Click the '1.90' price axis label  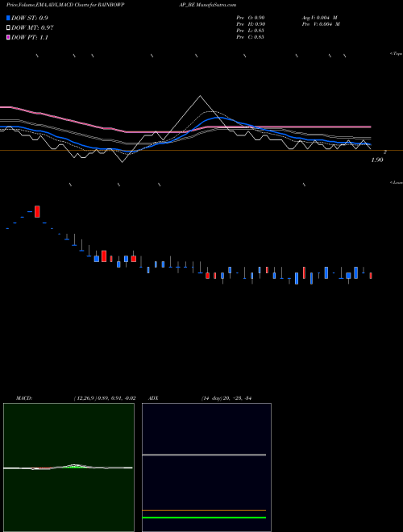coord(377,160)
